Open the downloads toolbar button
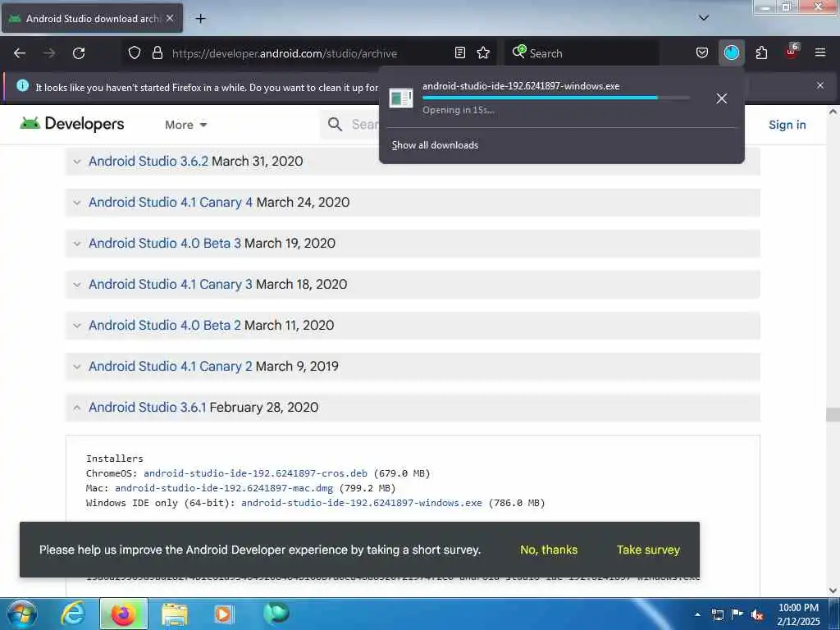 click(731, 52)
